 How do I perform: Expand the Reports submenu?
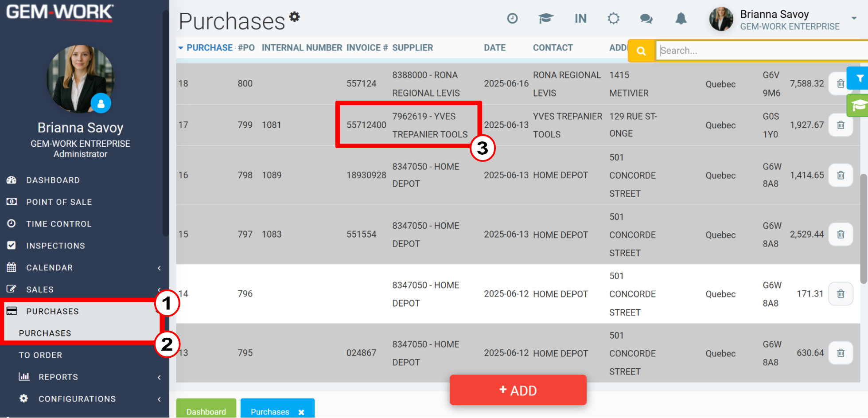[159, 377]
